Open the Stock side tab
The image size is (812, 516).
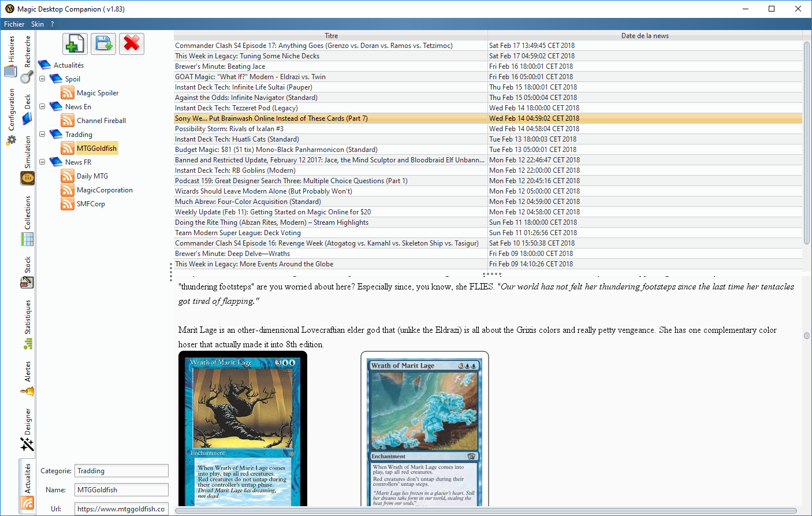(x=27, y=273)
